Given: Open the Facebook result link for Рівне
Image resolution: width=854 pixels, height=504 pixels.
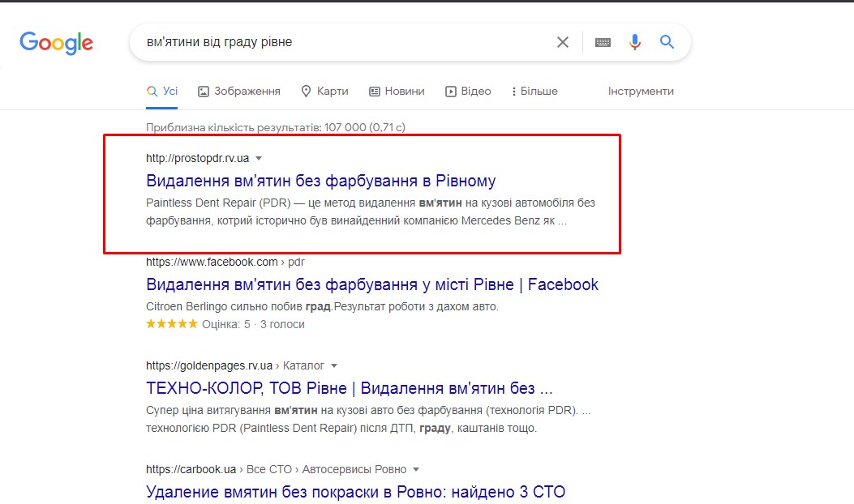Looking at the screenshot, I should point(372,284).
